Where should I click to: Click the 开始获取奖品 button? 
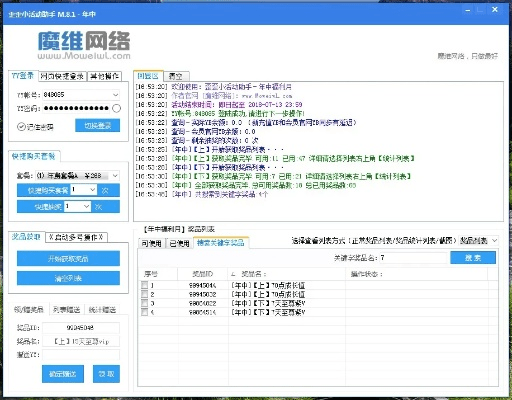pos(68,258)
